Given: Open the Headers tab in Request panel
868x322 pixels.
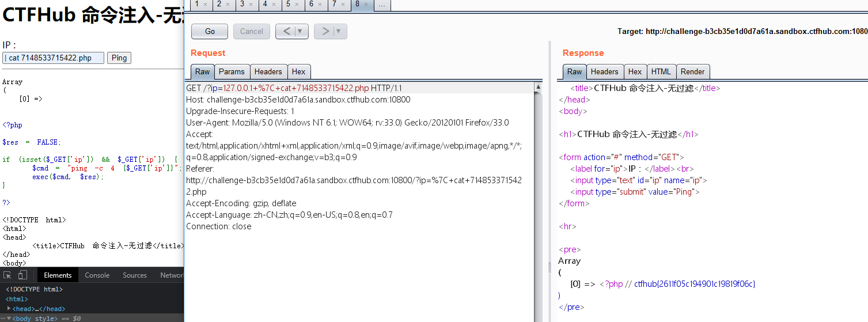Looking at the screenshot, I should (x=268, y=71).
